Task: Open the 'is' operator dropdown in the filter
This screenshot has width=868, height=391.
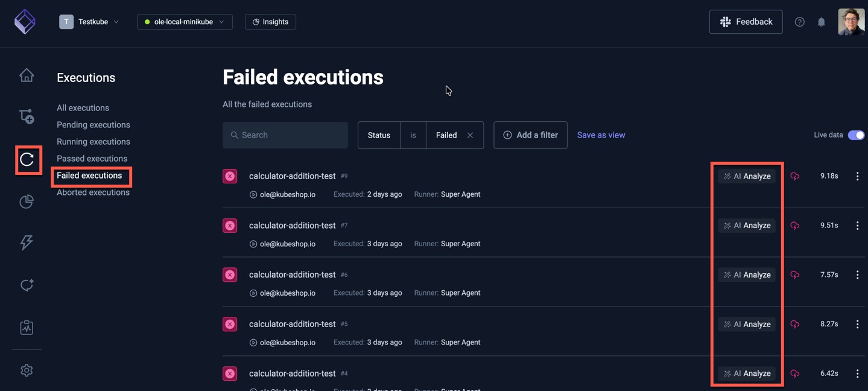Action: tap(413, 135)
